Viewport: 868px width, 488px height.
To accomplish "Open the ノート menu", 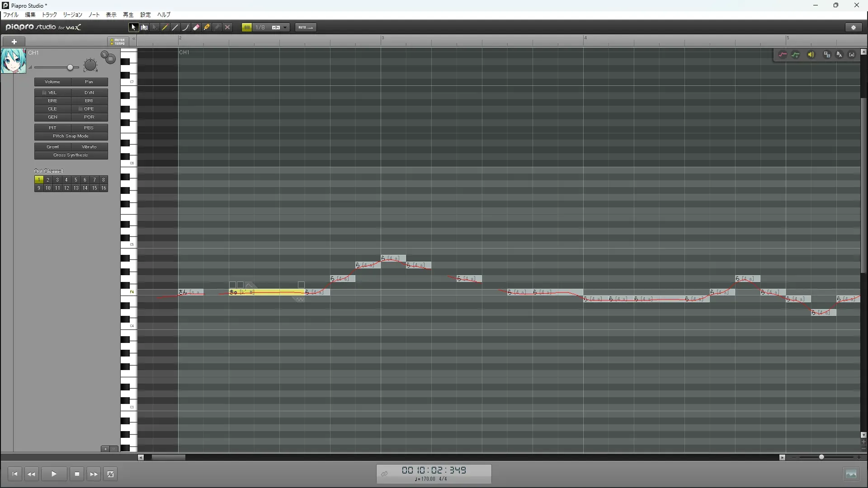I will pos(94,15).
